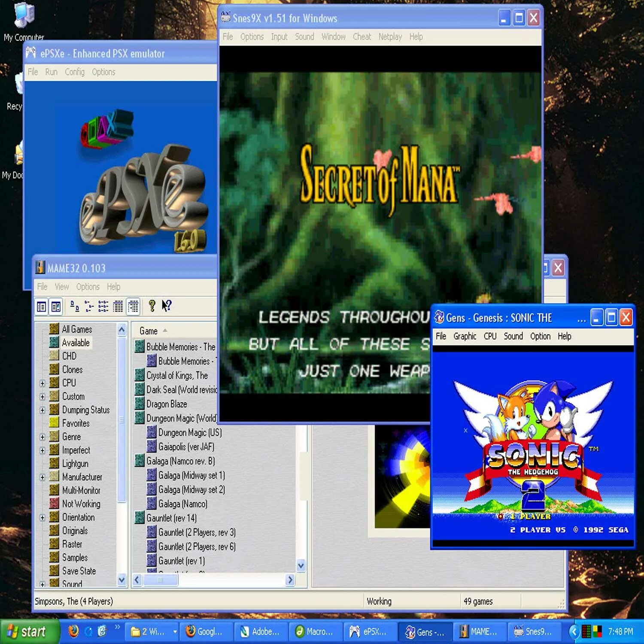
Task: Click the Windows start button
Action: pyautogui.click(x=29, y=632)
